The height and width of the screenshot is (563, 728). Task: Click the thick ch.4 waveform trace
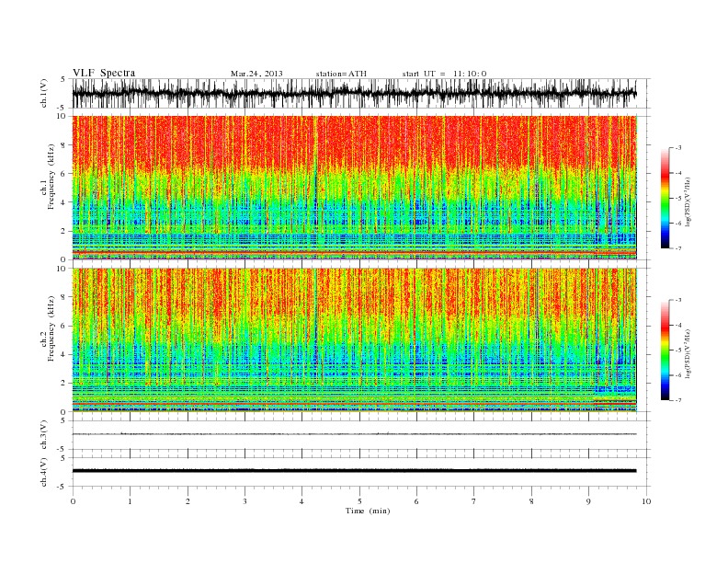[354, 471]
